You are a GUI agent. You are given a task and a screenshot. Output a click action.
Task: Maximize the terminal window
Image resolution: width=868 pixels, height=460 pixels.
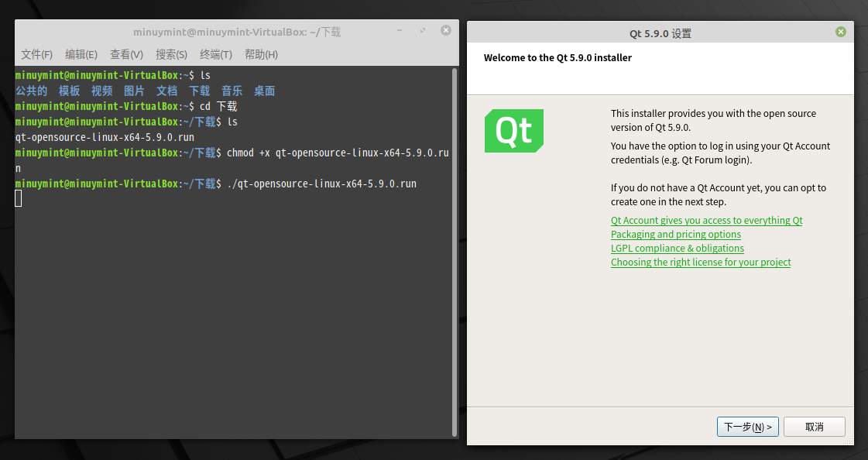click(422, 30)
